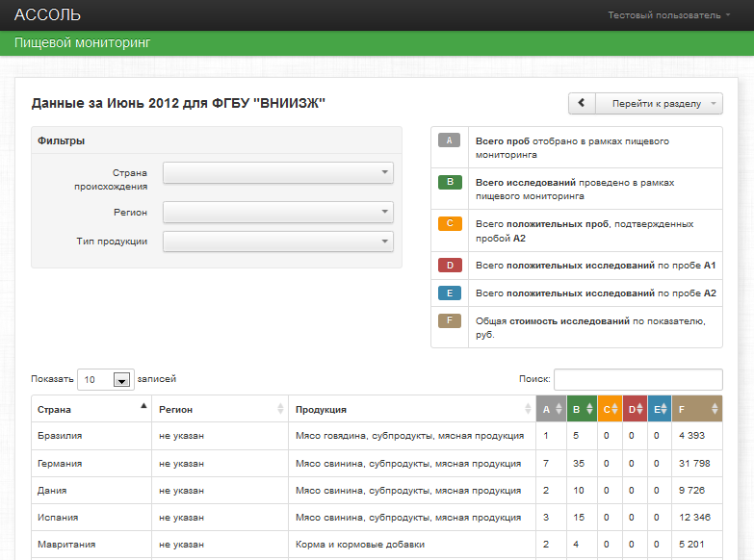Open the Страна происхождения dropdown
The height and width of the screenshot is (560, 754).
point(278,172)
